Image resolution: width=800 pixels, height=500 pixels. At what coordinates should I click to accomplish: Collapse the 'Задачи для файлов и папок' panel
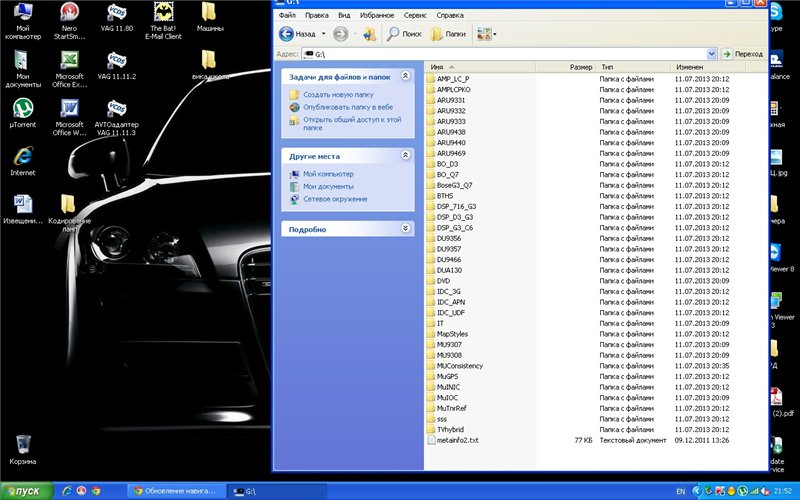click(405, 76)
